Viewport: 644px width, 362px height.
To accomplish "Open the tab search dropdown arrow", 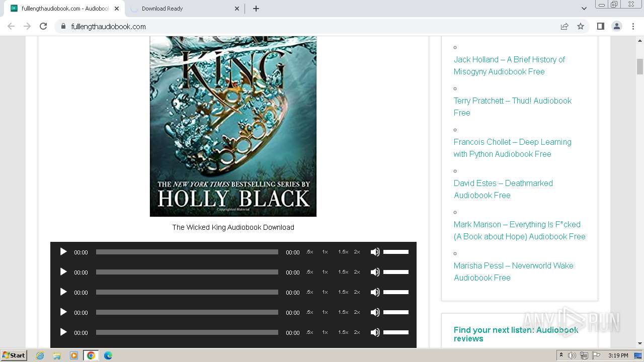I will click(x=584, y=9).
